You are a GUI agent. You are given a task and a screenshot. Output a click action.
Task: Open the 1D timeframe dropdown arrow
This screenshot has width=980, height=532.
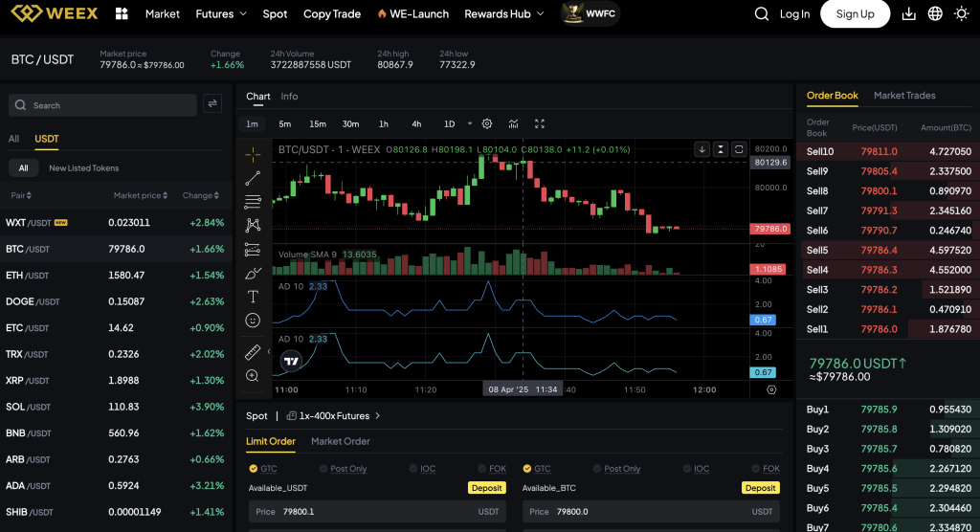(x=470, y=123)
